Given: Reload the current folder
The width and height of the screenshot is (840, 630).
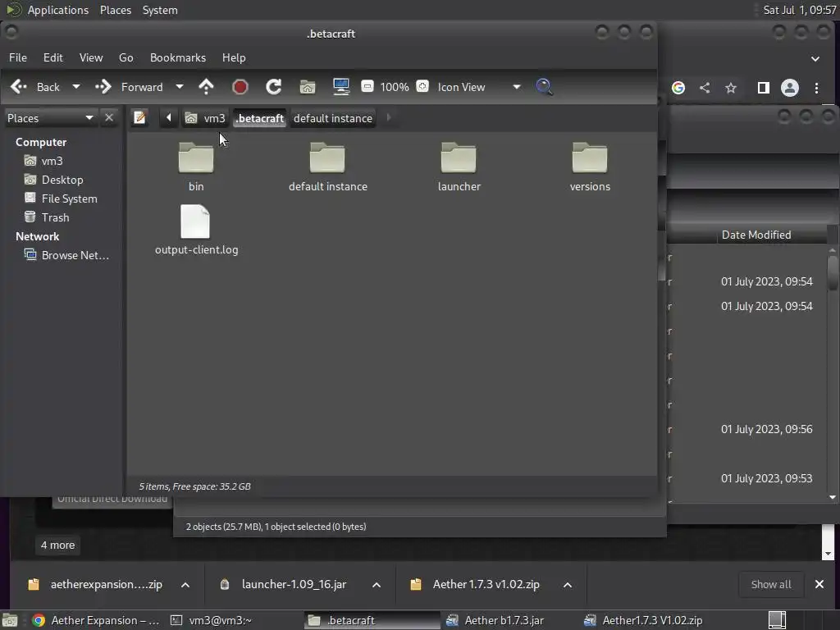Looking at the screenshot, I should coord(274,87).
